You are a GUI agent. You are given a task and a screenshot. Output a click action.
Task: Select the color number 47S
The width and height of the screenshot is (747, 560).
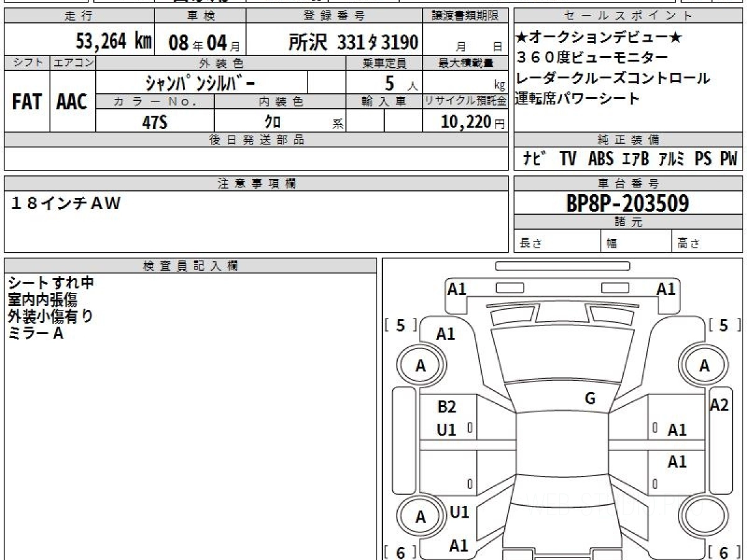click(155, 122)
